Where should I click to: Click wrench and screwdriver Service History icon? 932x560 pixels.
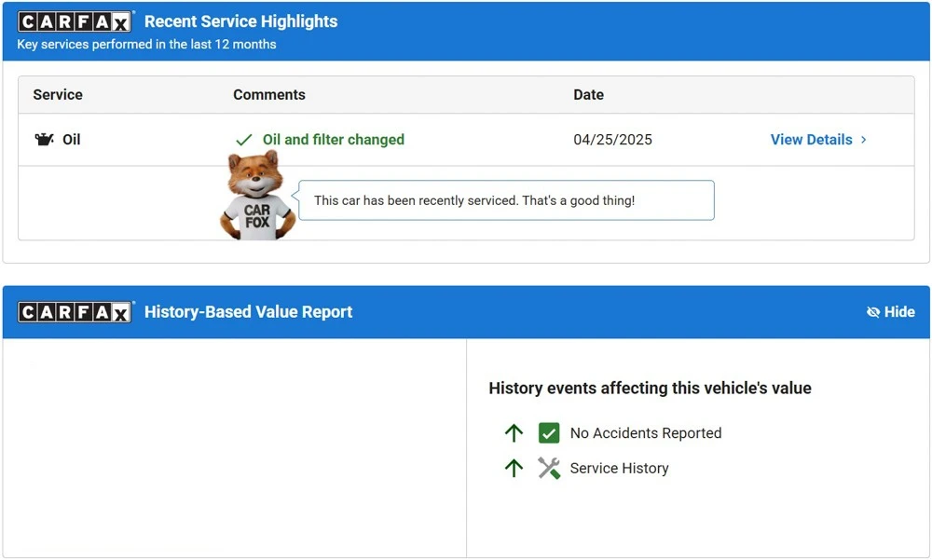[549, 468]
